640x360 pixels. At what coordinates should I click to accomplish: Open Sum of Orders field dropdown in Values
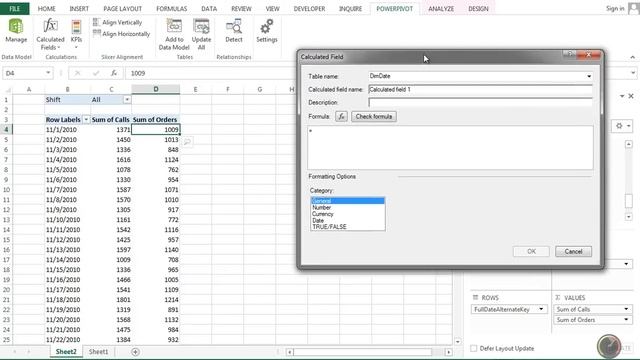click(626, 320)
